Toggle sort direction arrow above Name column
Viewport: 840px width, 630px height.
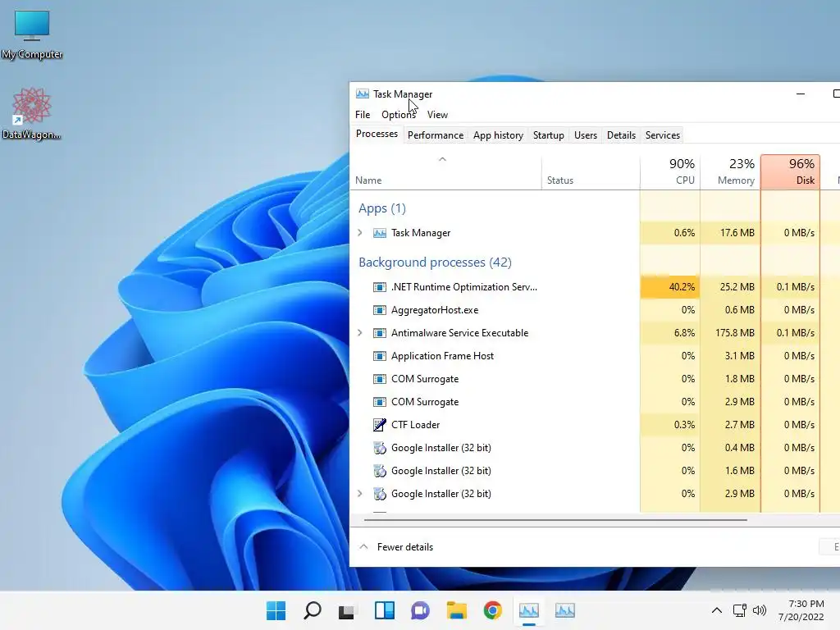coord(442,159)
